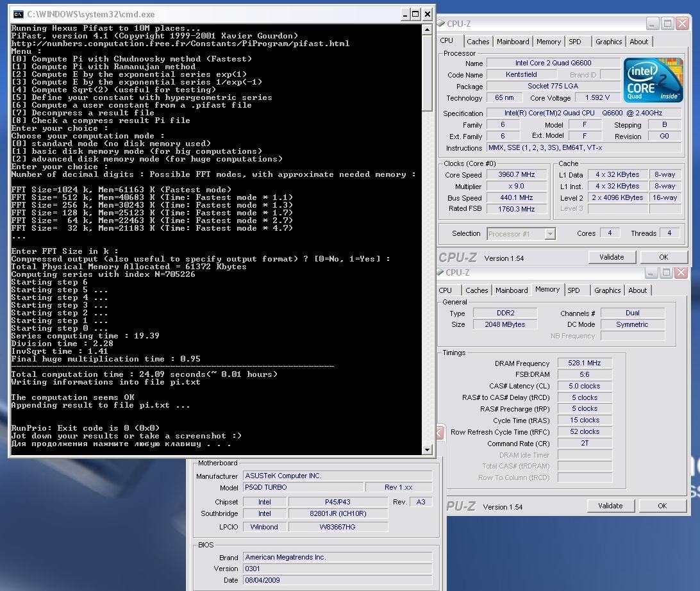The image size is (700, 591).
Task: Click FSB:DRAM ratio value 5:6
Action: coord(585,374)
